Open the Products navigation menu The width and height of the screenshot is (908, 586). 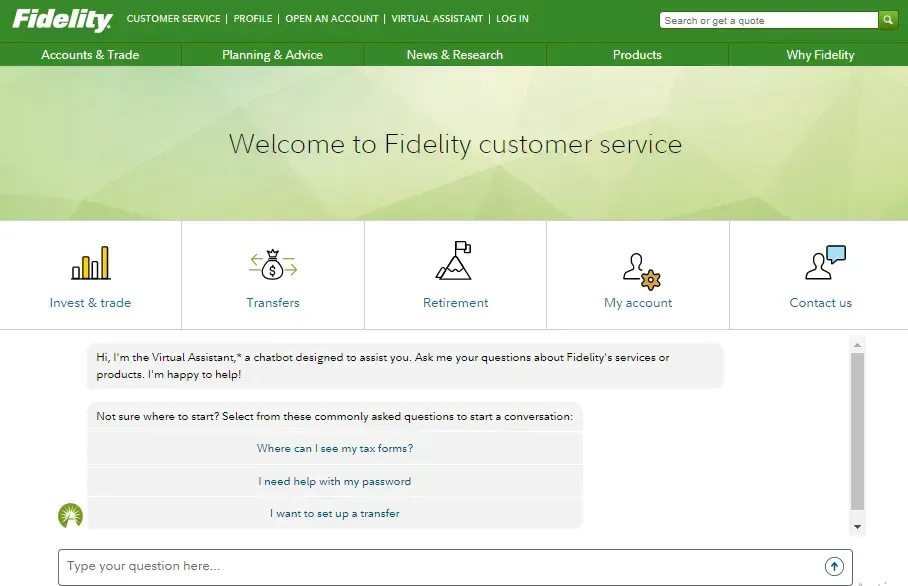[637, 55]
